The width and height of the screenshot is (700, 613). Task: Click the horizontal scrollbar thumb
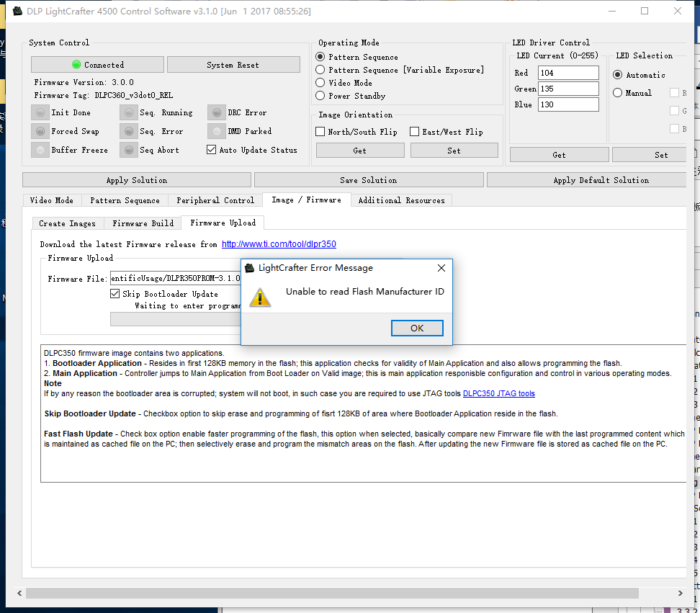[332, 593]
